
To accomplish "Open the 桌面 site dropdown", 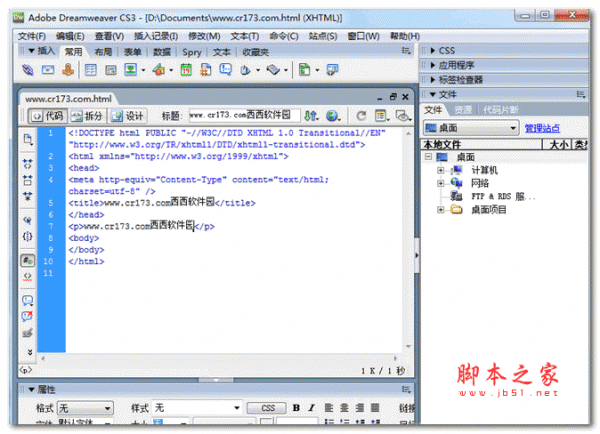I will 471,128.
